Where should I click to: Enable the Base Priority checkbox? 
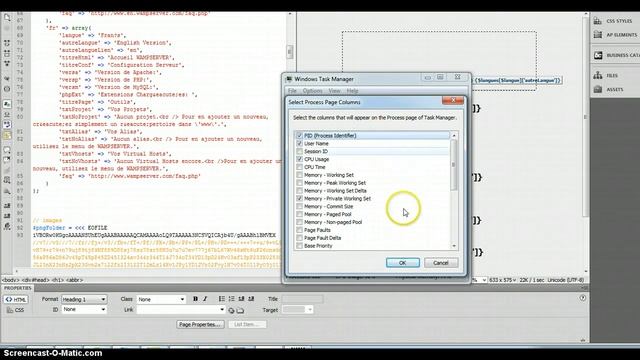(299, 246)
